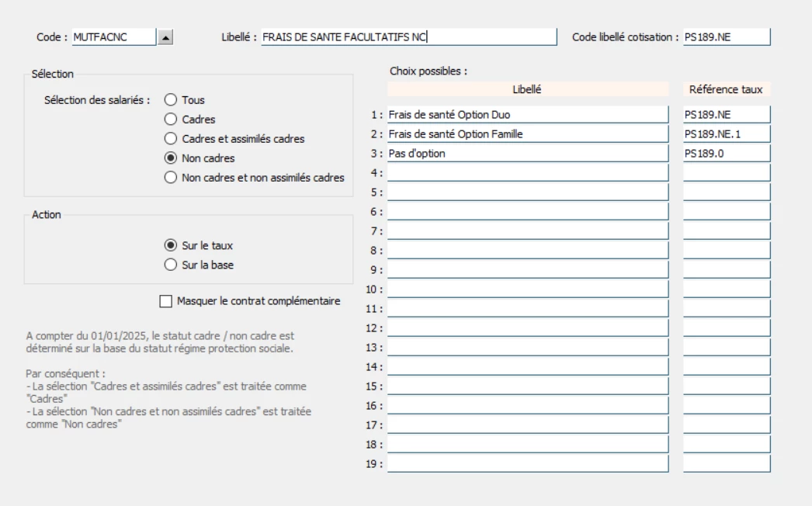This screenshot has height=506, width=812.
Task: Select 'Sur la base' action
Action: pyautogui.click(x=170, y=265)
